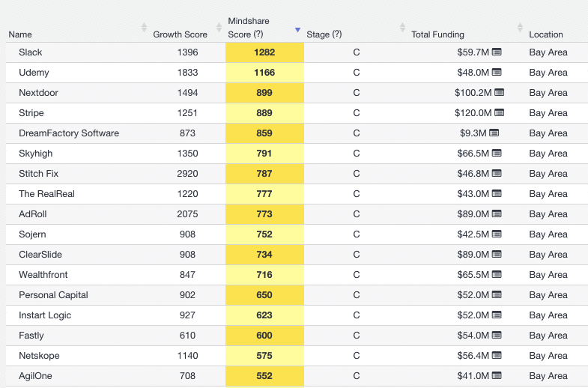Click the Growth Score column header
Viewport: 588px width, 388px height.
[x=180, y=34]
